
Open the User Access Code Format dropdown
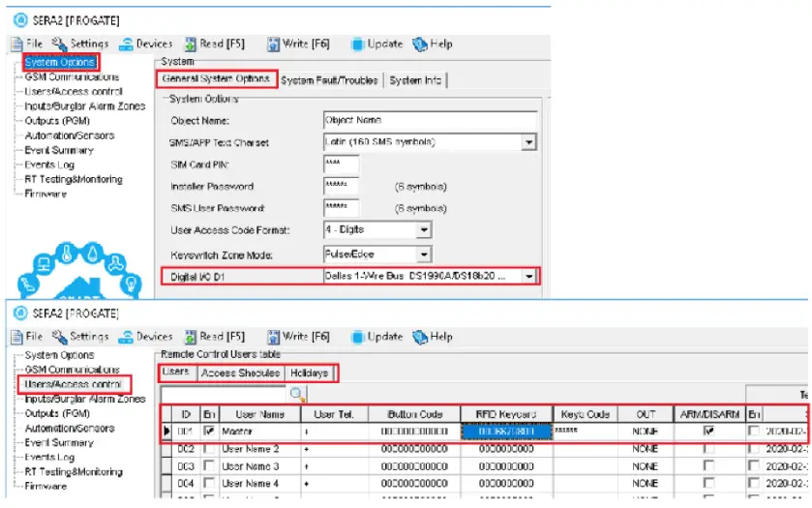pos(424,229)
